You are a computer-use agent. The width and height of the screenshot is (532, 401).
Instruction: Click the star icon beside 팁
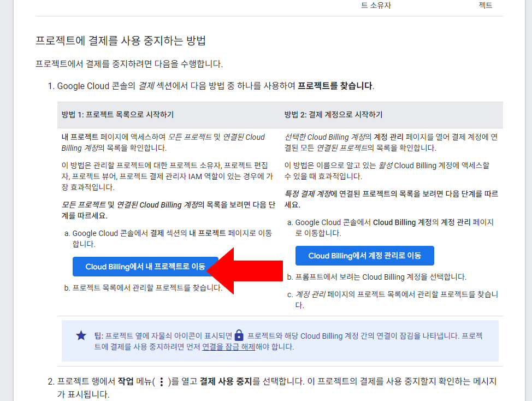tap(81, 335)
